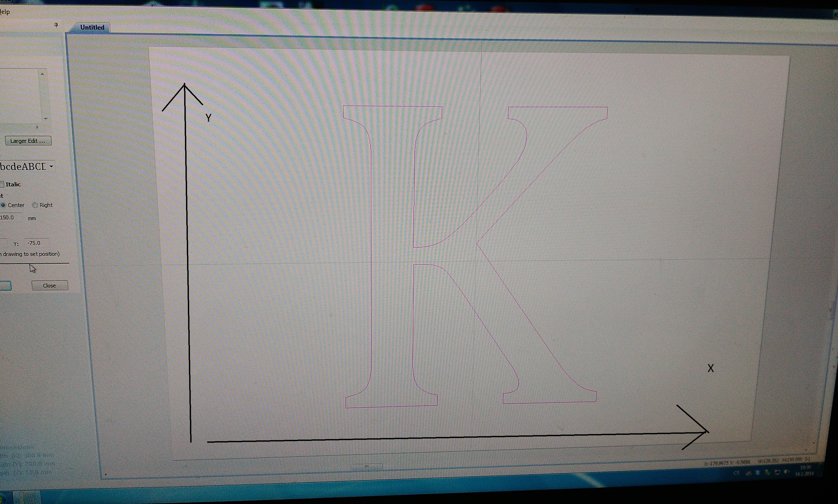This screenshot has height=504, width=838.
Task: Click text box scroll down arrow
Action: point(46,119)
